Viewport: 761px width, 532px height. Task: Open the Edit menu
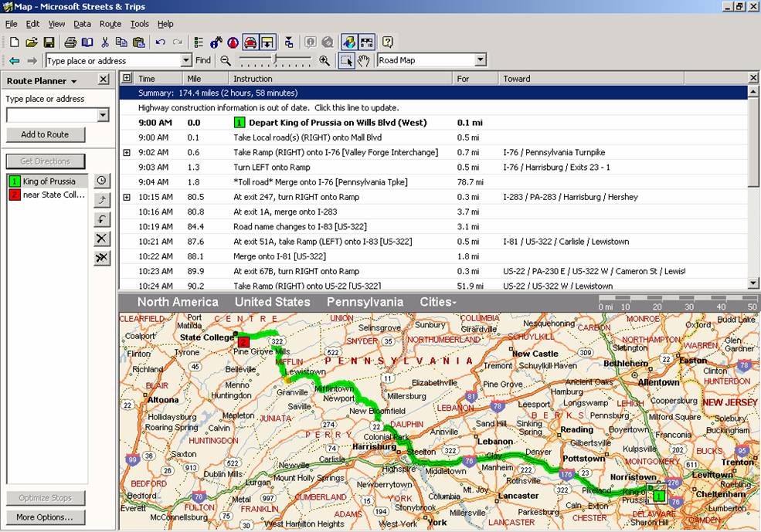32,24
